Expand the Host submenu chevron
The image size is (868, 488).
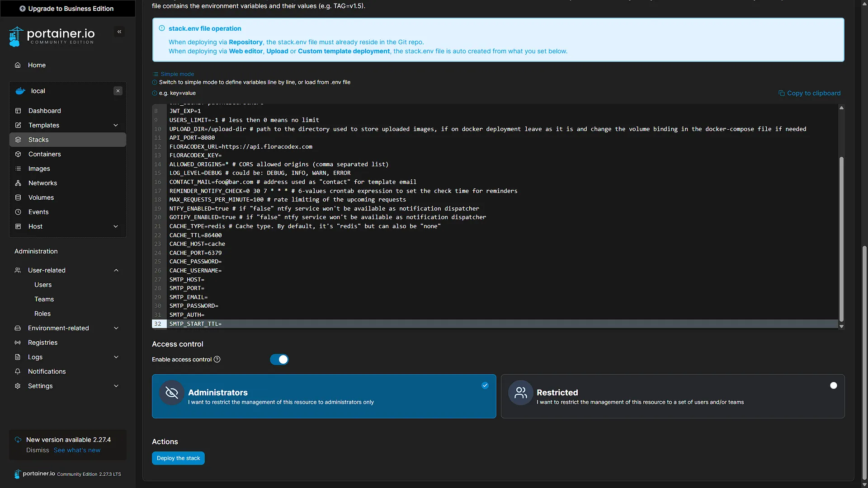coord(116,226)
